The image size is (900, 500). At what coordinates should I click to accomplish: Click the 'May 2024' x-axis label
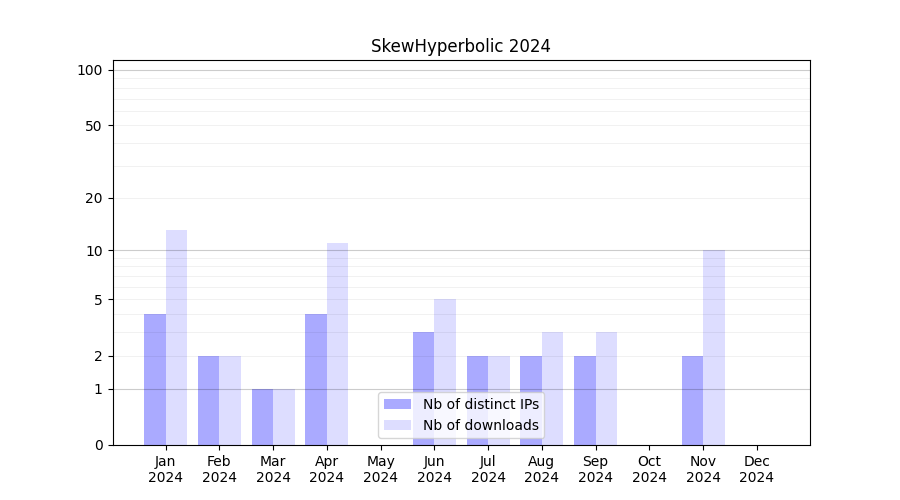pos(380,469)
